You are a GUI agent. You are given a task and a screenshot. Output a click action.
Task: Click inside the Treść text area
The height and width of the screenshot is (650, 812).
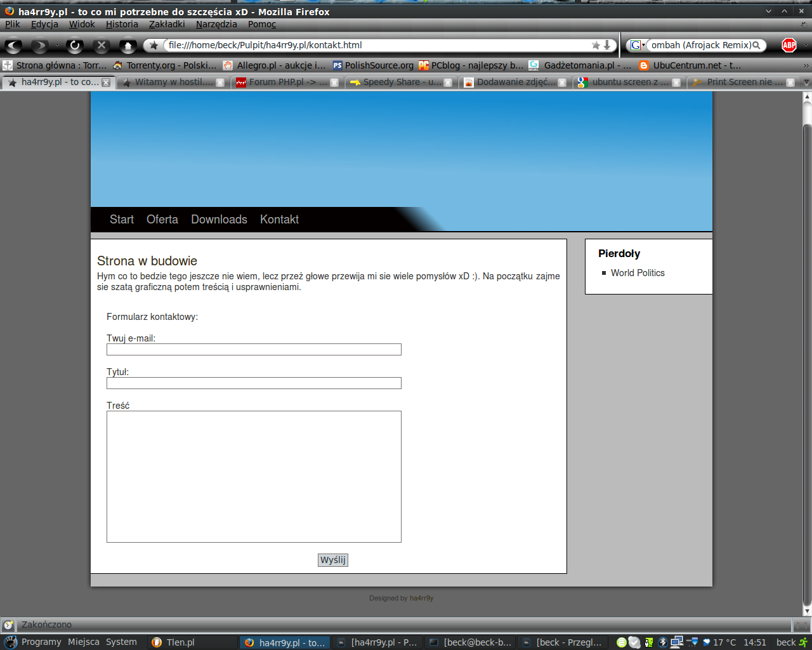pyautogui.click(x=254, y=477)
